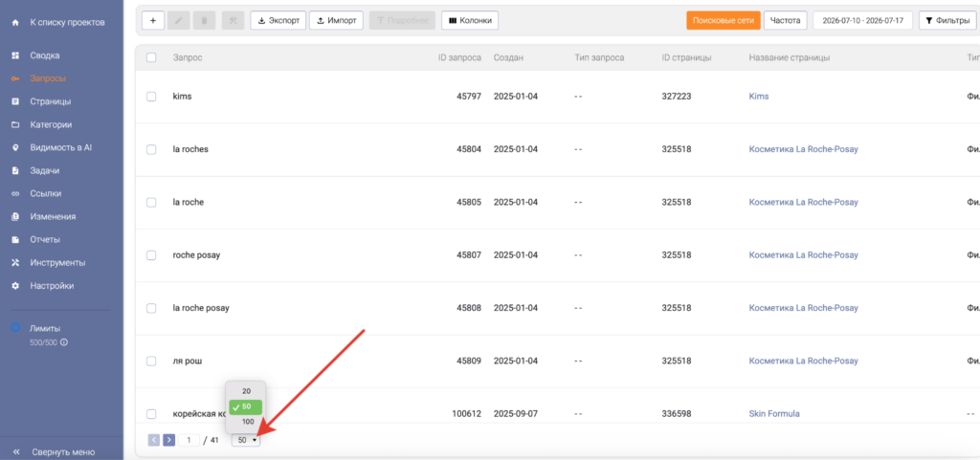Click the Лимиты circle icon
This screenshot has height=460, width=980.
[15, 328]
